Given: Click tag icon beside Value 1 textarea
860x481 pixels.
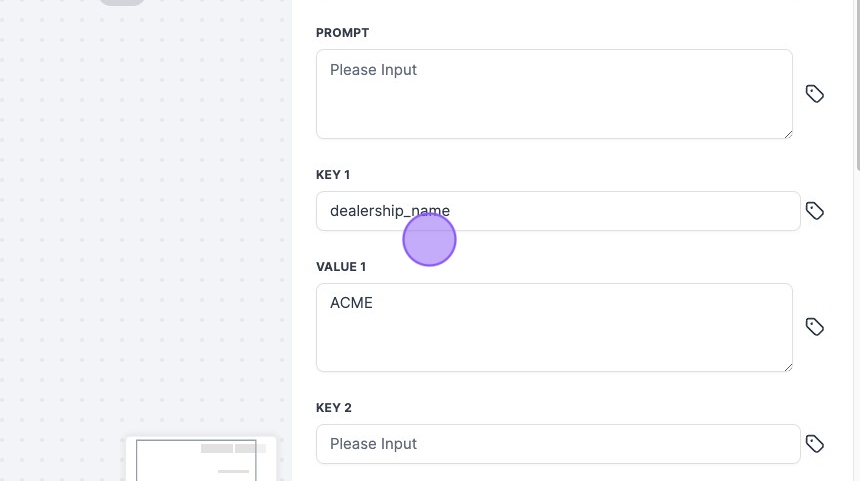Looking at the screenshot, I should [x=815, y=327].
